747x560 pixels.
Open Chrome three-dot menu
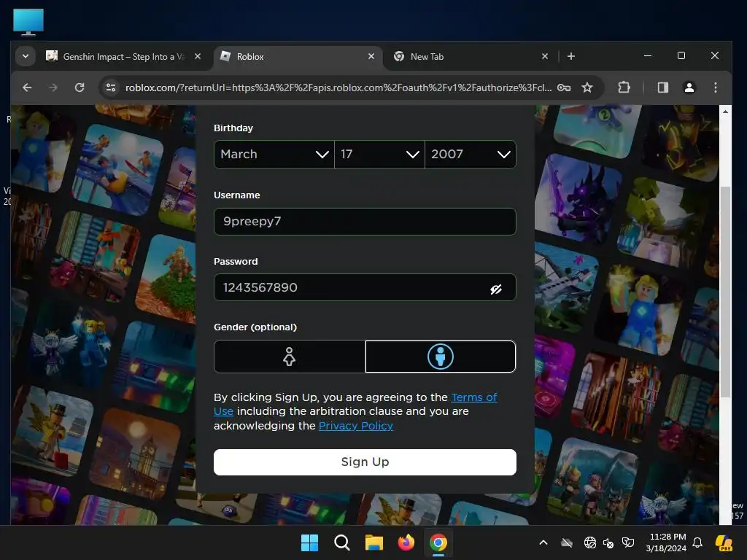coord(715,87)
